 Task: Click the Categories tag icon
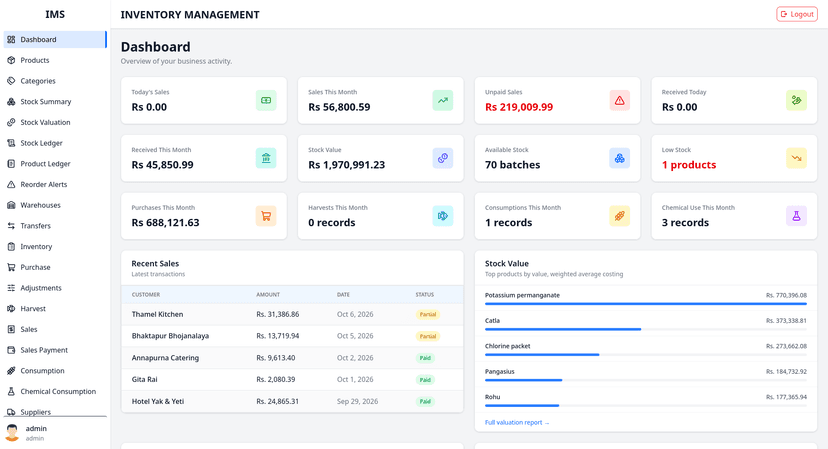coord(11,81)
